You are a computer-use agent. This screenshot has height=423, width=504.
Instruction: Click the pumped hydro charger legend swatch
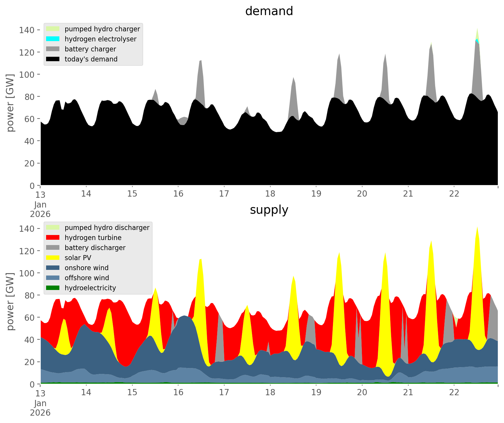tap(53, 29)
